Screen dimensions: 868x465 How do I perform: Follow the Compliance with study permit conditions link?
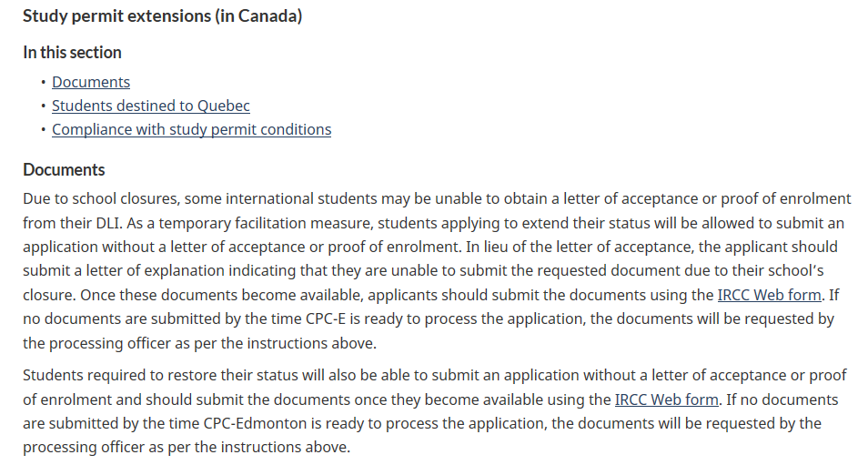pyautogui.click(x=191, y=129)
